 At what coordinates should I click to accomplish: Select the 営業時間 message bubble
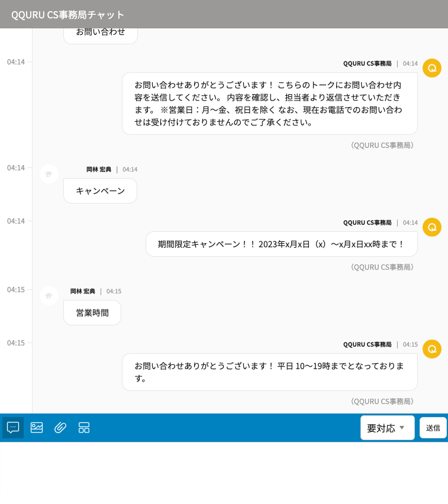point(92,313)
